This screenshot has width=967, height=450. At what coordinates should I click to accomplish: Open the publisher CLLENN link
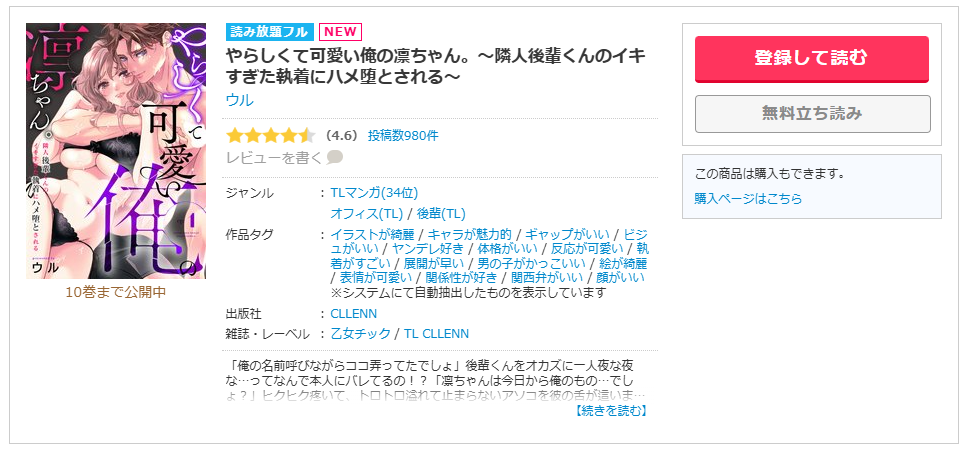[x=353, y=313]
